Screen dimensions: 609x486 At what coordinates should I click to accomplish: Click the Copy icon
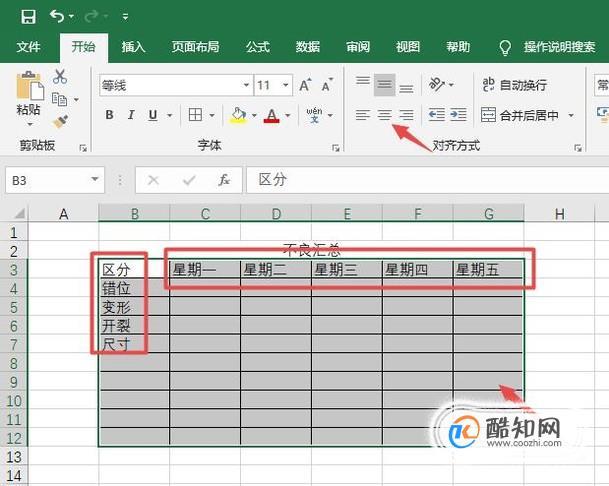(59, 99)
